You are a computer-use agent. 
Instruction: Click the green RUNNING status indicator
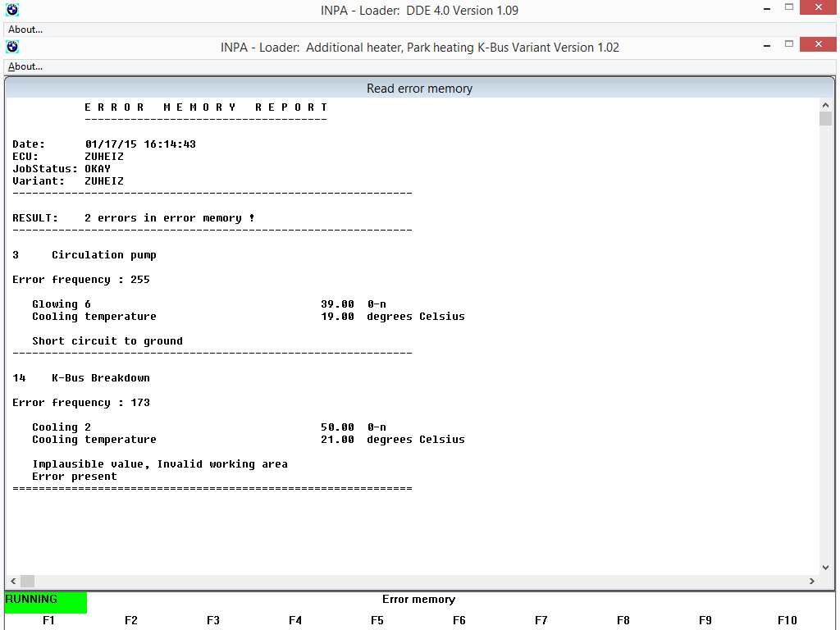tap(46, 602)
